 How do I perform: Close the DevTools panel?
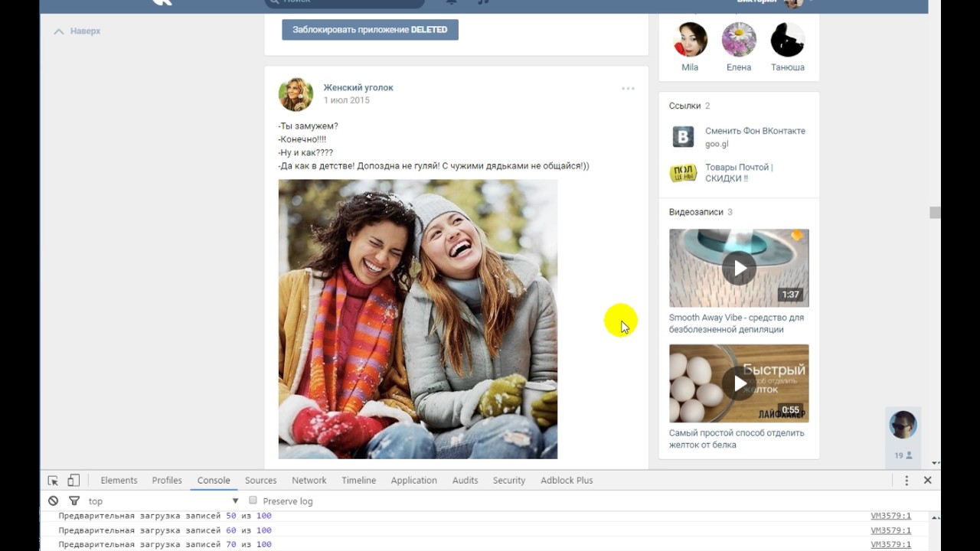pos(927,481)
